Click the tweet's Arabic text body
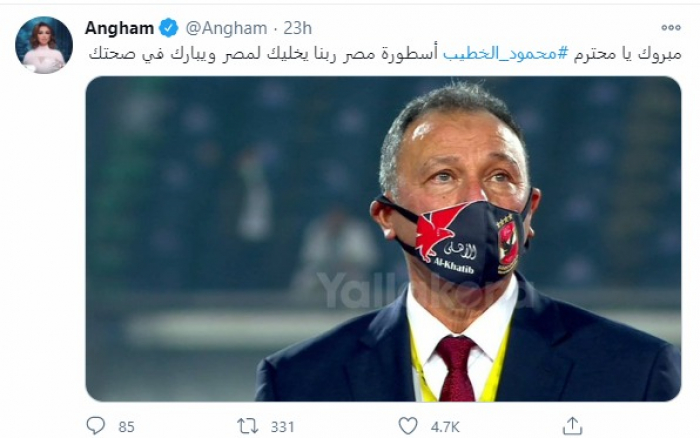 pos(385,54)
